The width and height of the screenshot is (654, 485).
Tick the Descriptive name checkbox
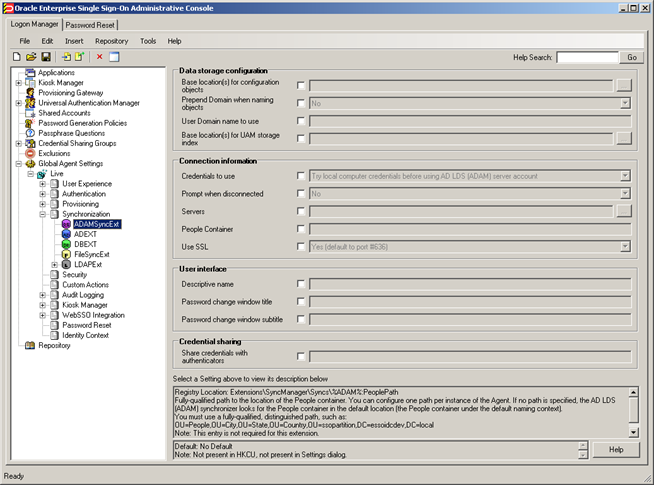pyautogui.click(x=301, y=284)
